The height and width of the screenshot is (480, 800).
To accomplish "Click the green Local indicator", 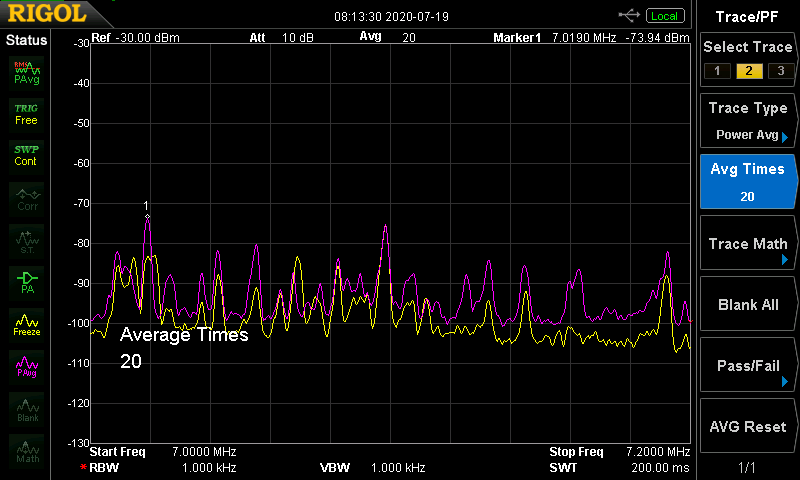I will [x=664, y=16].
